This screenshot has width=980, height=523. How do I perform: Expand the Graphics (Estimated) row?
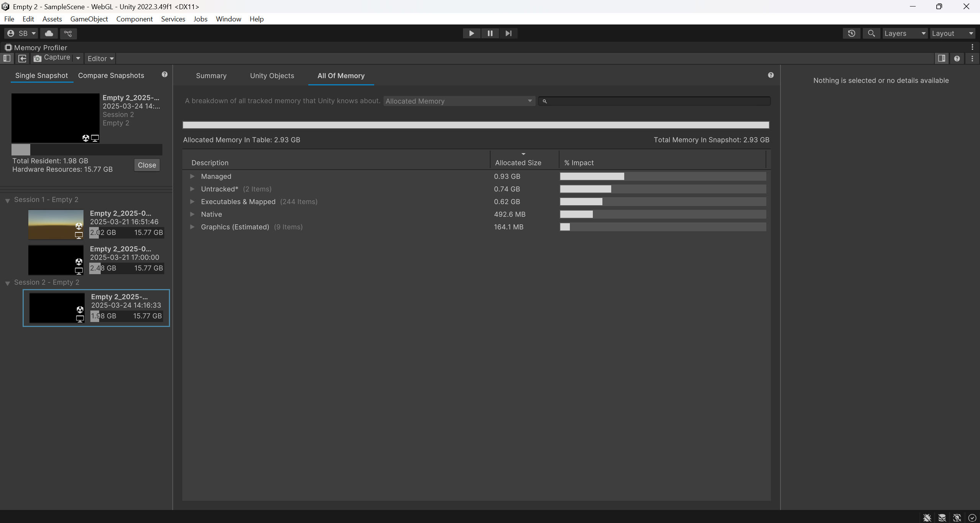coord(192,227)
